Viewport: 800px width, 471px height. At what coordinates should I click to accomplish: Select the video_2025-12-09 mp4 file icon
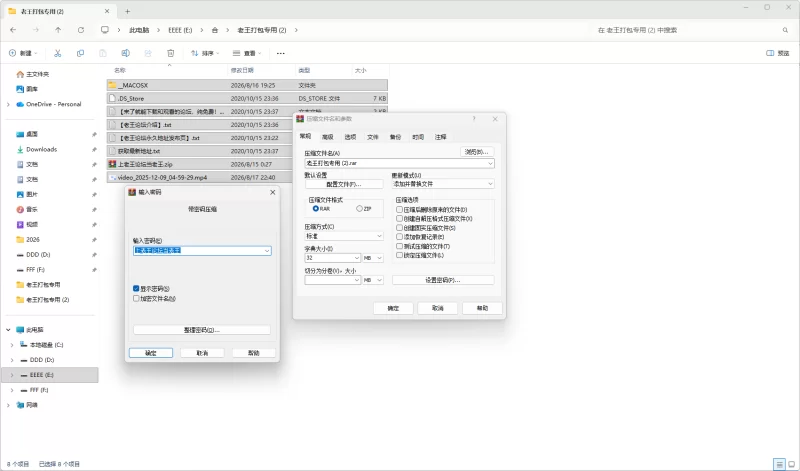(112, 178)
